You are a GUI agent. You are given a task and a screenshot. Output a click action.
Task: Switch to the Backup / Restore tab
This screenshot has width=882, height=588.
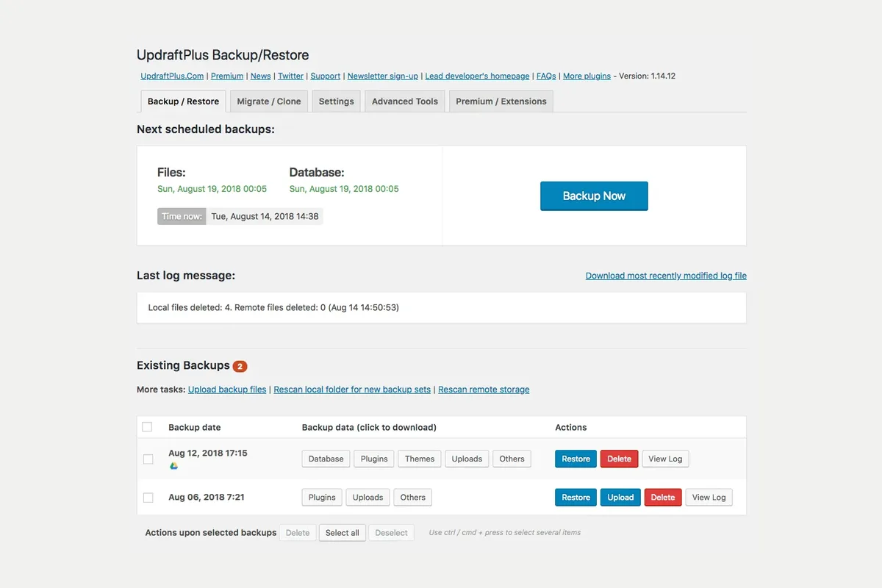tap(183, 101)
